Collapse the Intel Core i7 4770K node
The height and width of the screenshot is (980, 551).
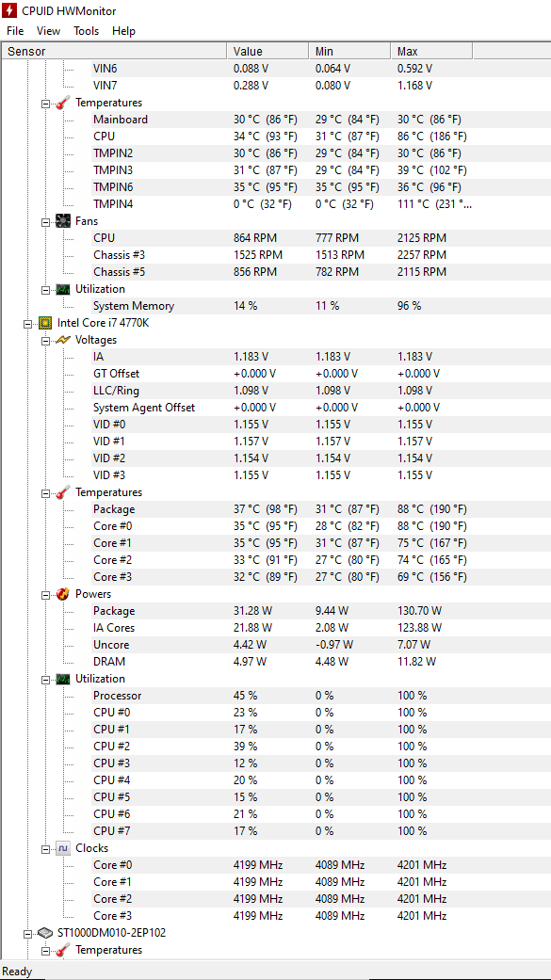(27, 324)
